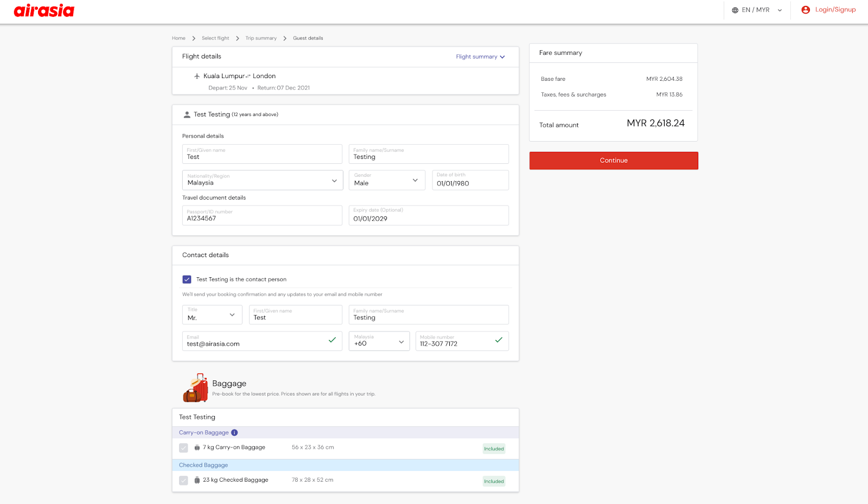Click the Mobile number input field

click(462, 341)
